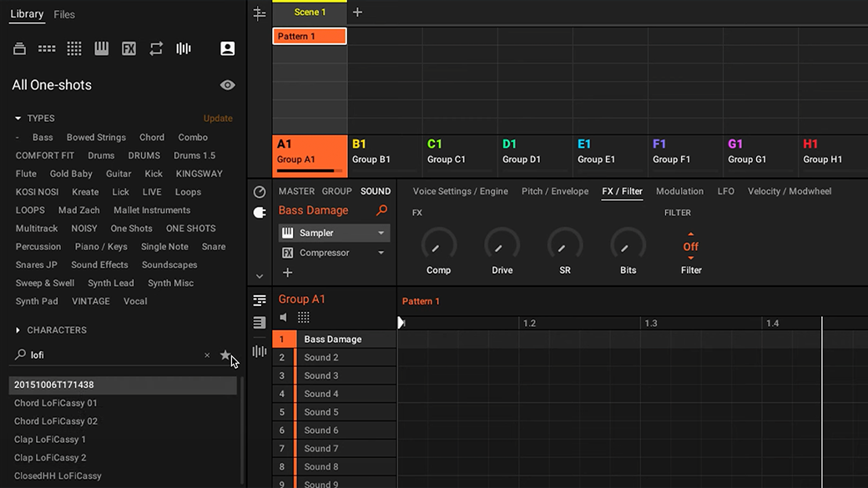Open the pad view grid icon
The image size is (868, 488).
pos(303,318)
